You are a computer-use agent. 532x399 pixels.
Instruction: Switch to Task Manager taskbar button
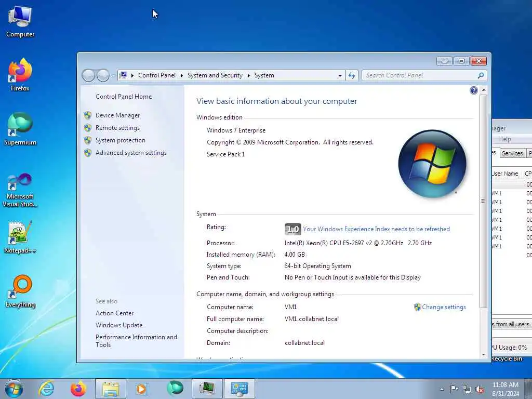pos(207,389)
